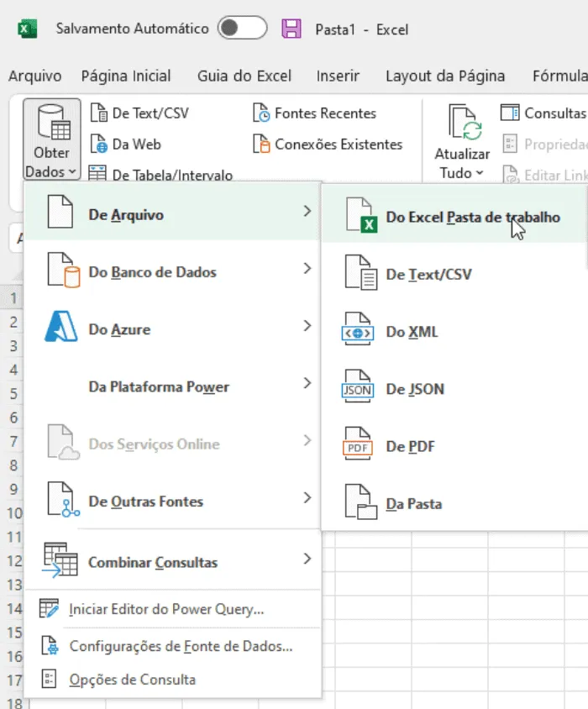The width and height of the screenshot is (588, 709).
Task: Click the De PDF file icon
Action: (358, 444)
